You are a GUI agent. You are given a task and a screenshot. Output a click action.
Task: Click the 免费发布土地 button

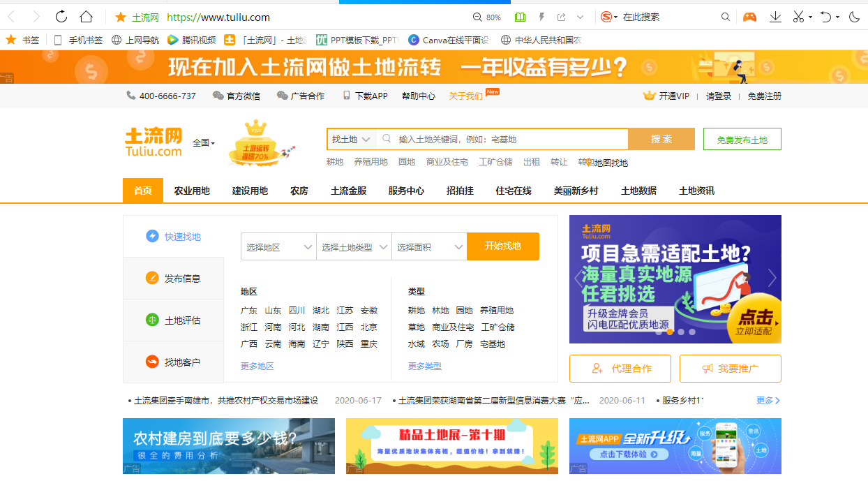coord(742,140)
